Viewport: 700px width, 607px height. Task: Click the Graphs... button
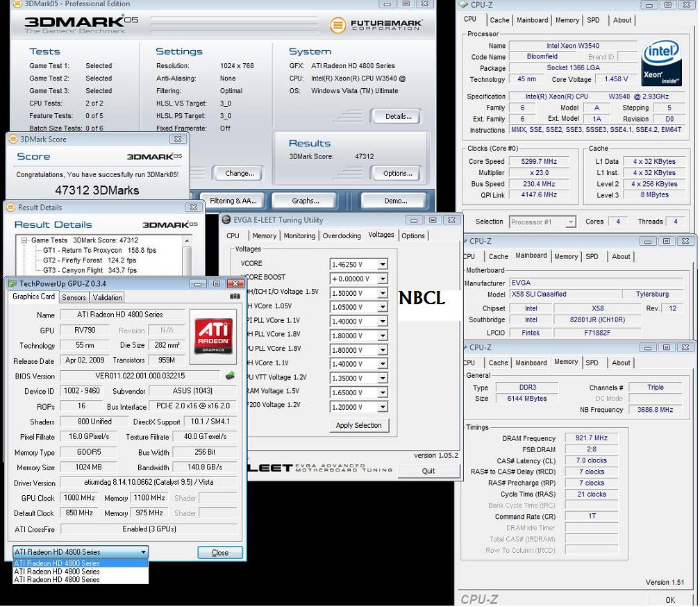pyautogui.click(x=303, y=201)
